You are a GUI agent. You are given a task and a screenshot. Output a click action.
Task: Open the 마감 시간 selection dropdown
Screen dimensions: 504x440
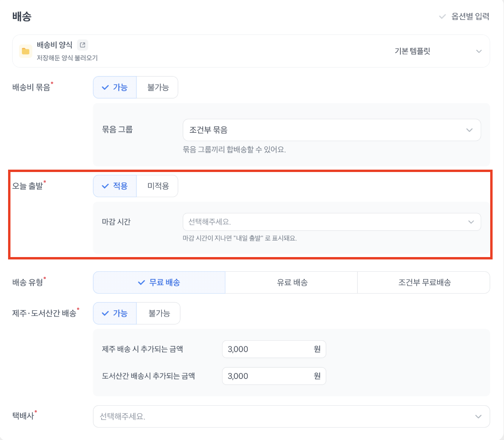click(x=331, y=222)
